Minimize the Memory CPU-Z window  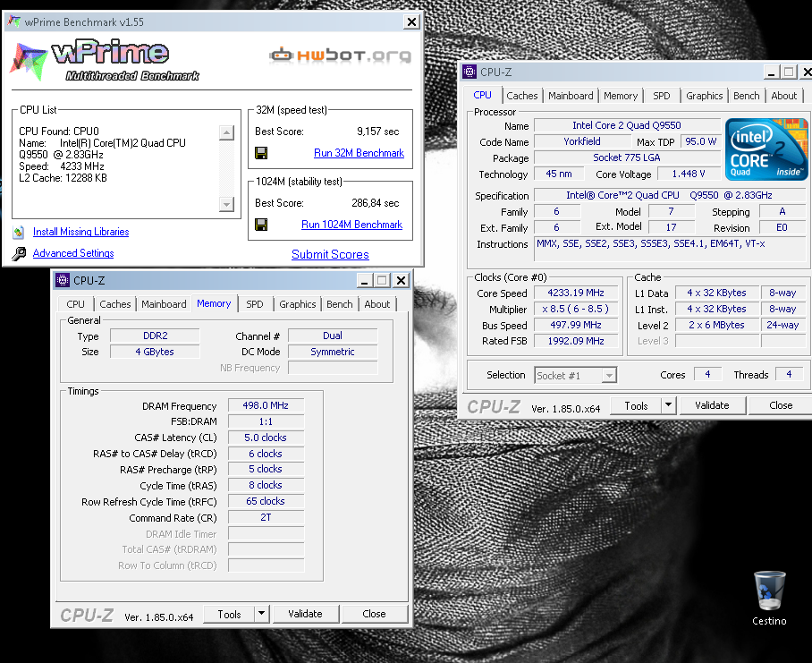coord(364,280)
